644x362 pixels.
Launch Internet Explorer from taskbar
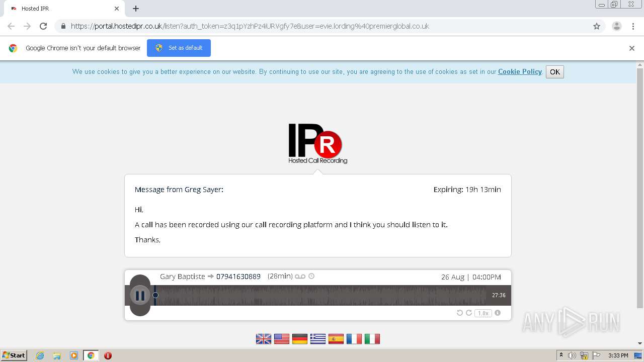point(40,355)
